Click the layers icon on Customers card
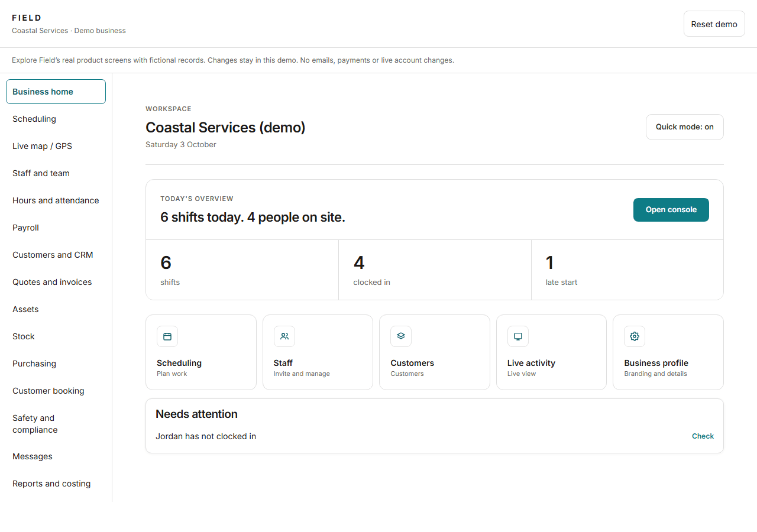 point(401,336)
